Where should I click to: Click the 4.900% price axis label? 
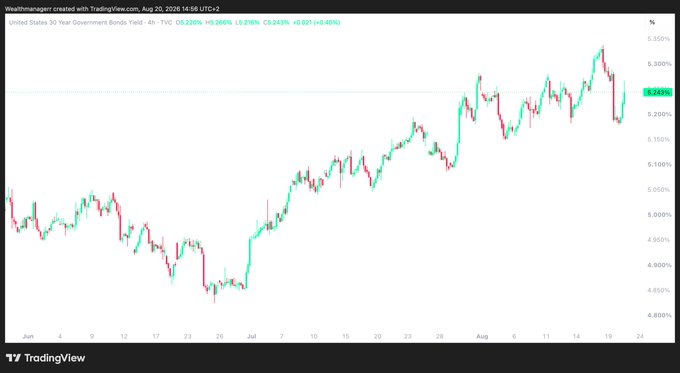point(659,265)
